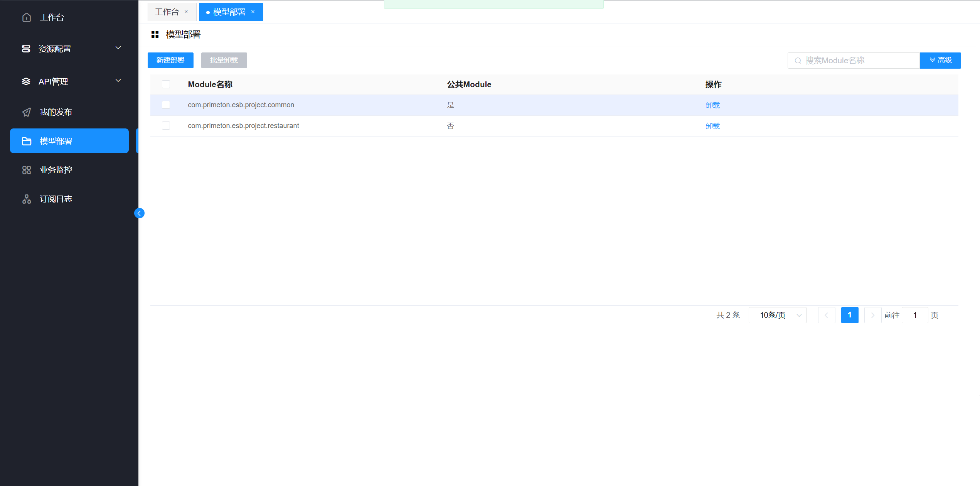The image size is (980, 486).
Task: Open the 10条/页 page size dropdown
Action: 777,315
